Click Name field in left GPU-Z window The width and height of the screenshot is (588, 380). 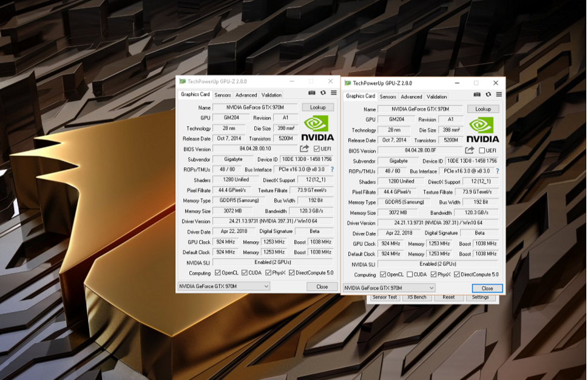(255, 107)
